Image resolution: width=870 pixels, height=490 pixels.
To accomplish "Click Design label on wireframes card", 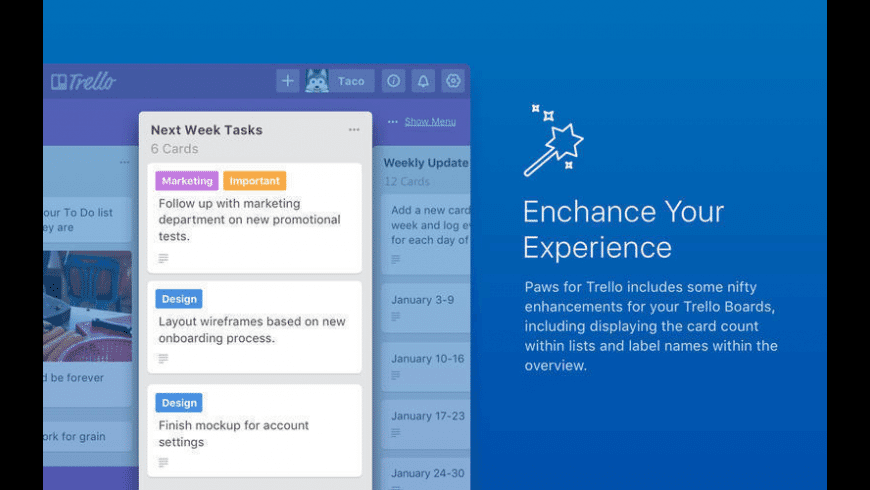I will 179,299.
